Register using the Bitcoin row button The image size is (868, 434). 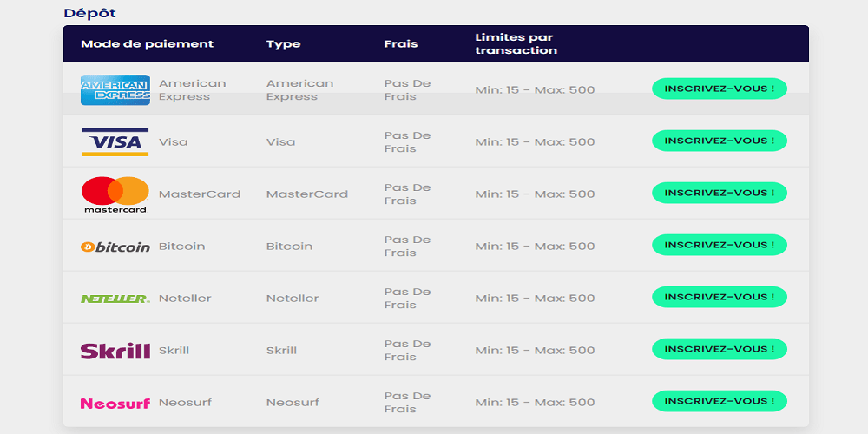coord(719,245)
